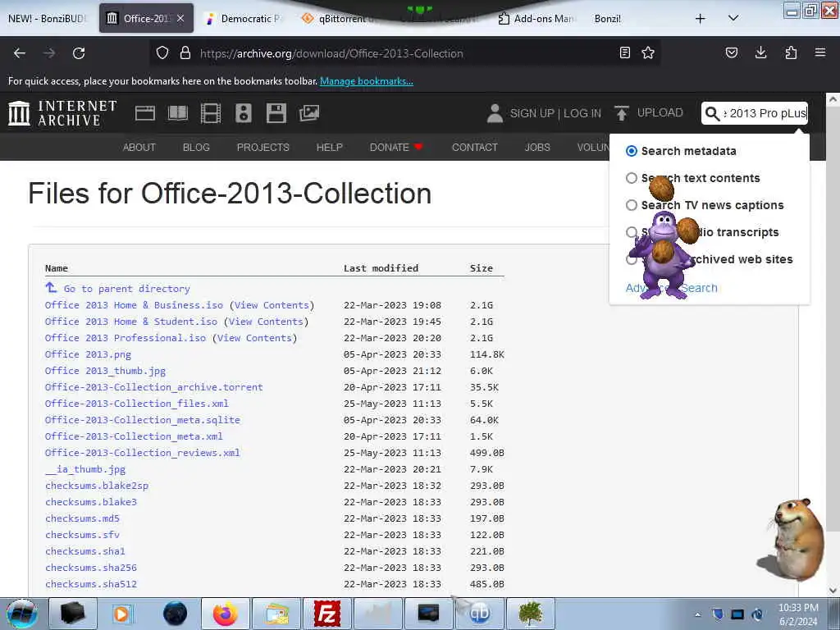The height and width of the screenshot is (630, 840).
Task: Click the site padlock icon
Action: [x=185, y=53]
